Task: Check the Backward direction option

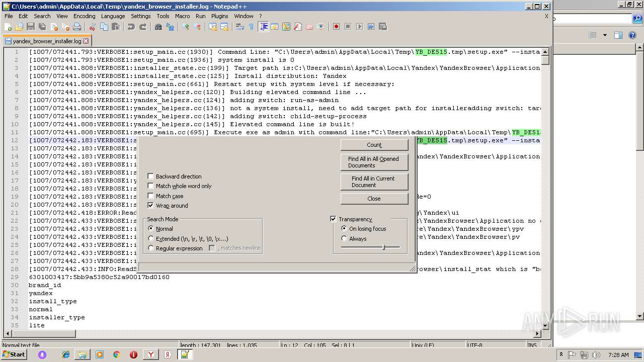Action: coord(150,176)
